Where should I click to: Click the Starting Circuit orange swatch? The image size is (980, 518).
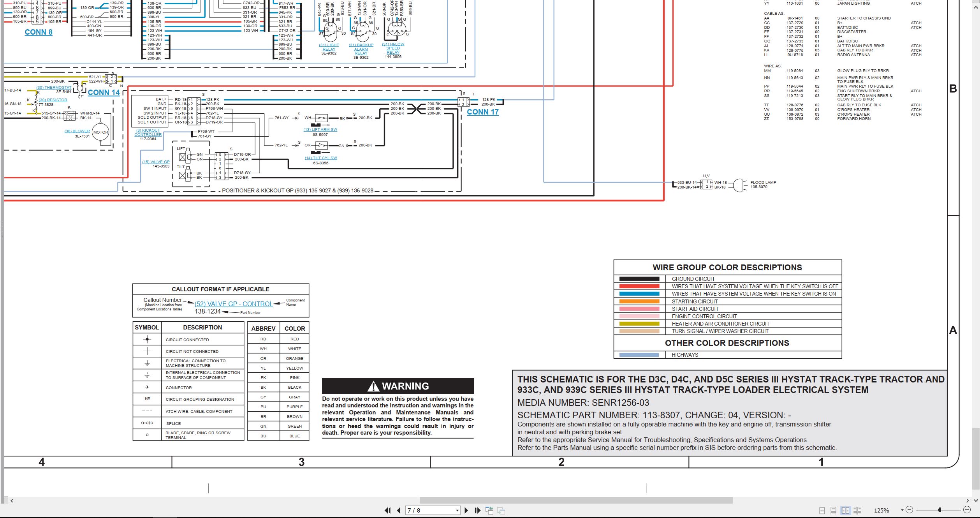coord(639,301)
